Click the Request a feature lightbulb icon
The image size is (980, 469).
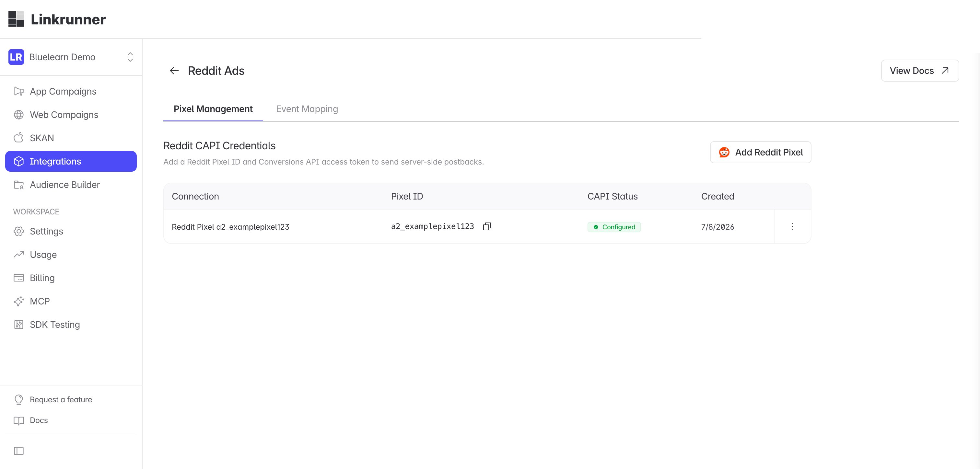pyautogui.click(x=19, y=399)
